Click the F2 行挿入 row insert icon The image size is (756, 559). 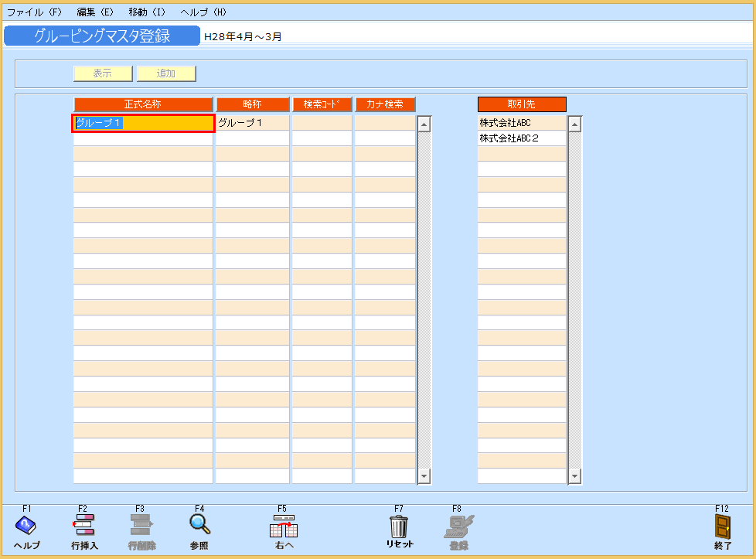coord(83,526)
